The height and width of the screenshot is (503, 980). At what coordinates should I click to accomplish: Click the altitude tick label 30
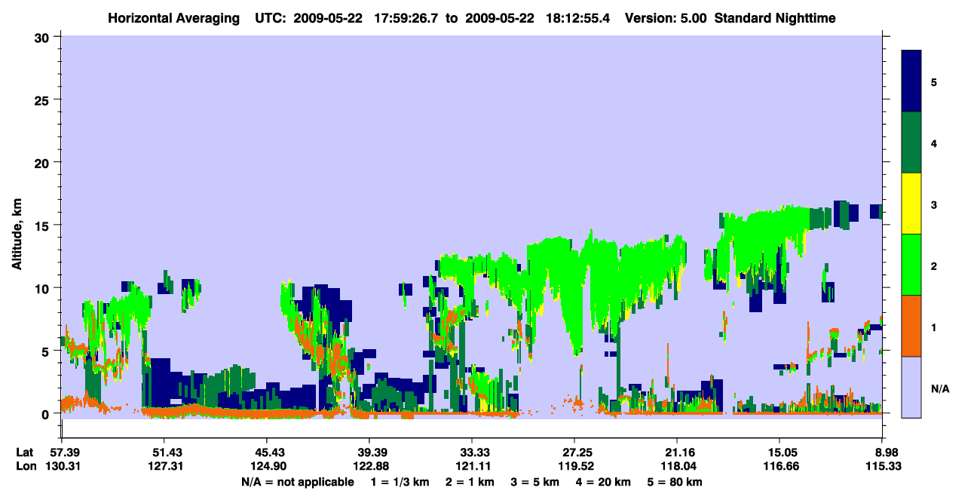click(x=43, y=36)
